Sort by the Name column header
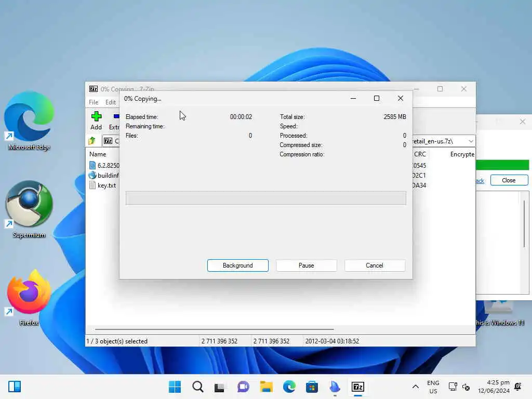This screenshot has width=532, height=399. [98, 154]
